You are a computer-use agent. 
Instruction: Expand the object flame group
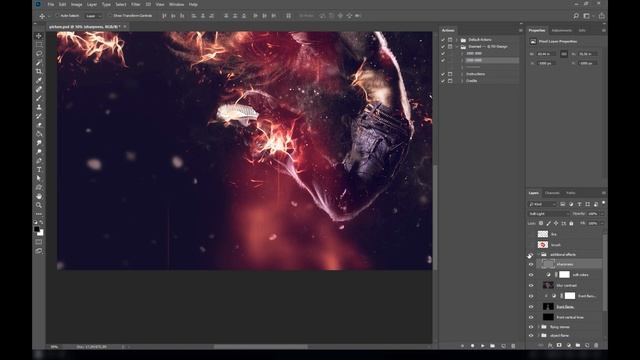click(x=538, y=336)
